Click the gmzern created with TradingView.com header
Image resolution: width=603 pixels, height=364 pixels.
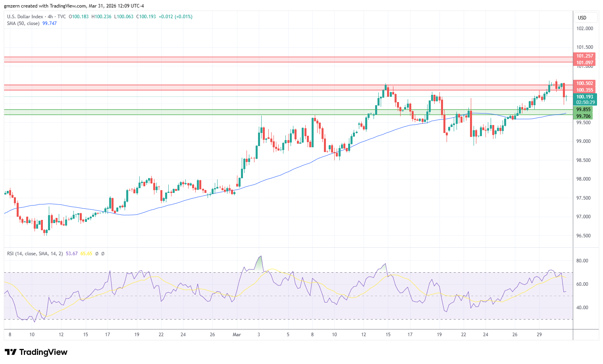click(74, 6)
